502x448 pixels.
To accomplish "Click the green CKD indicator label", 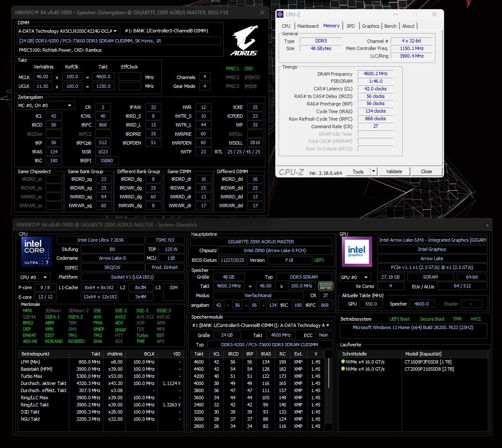I will click(248, 69).
